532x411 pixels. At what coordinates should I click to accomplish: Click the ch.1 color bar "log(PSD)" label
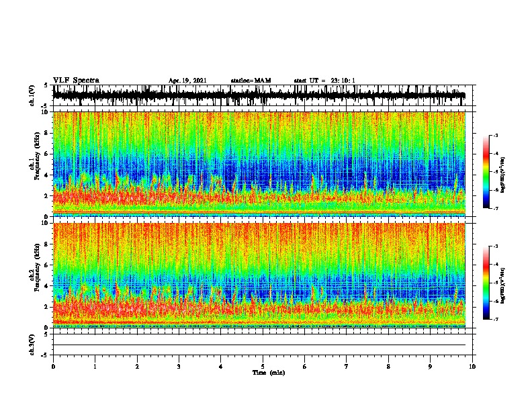(502, 175)
